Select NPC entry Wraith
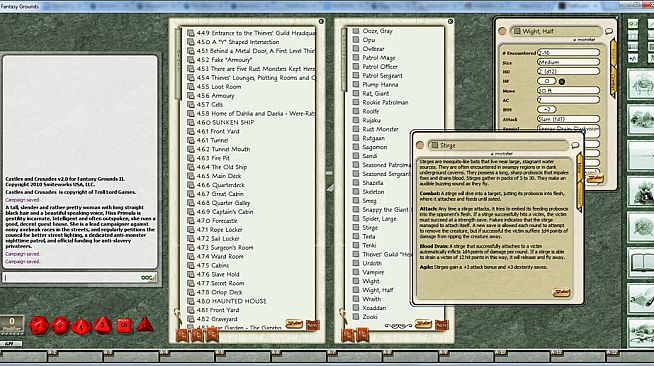The image size is (654, 366). coord(372,299)
